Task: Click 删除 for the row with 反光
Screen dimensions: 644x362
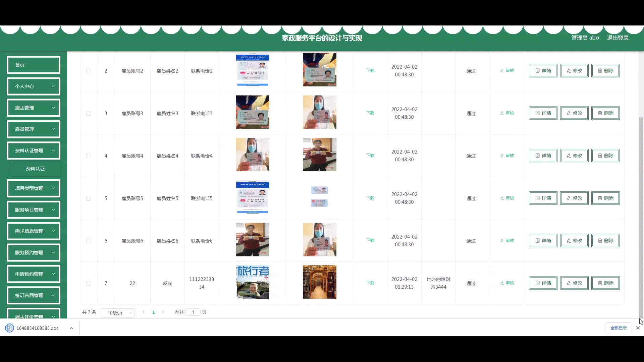Action: click(x=605, y=283)
